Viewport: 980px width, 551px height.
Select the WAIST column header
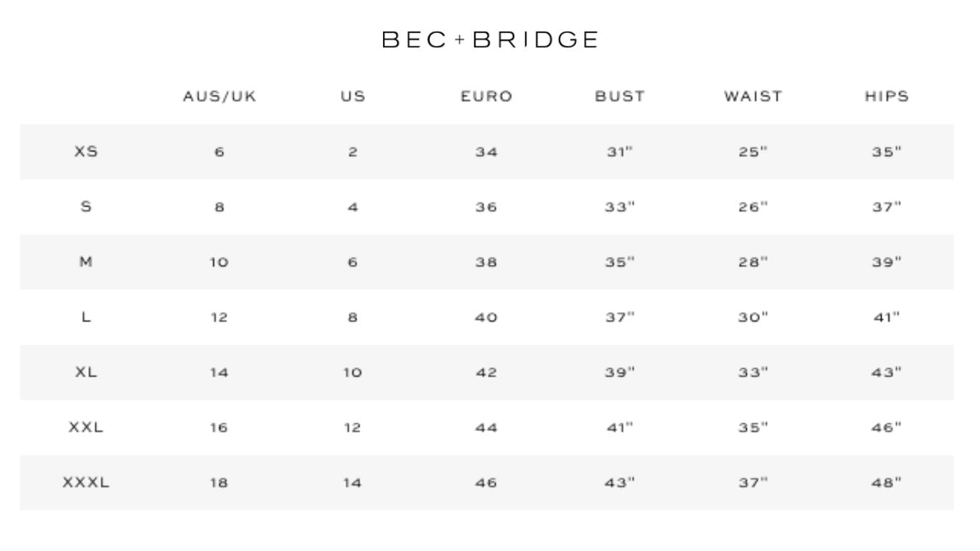(x=753, y=96)
